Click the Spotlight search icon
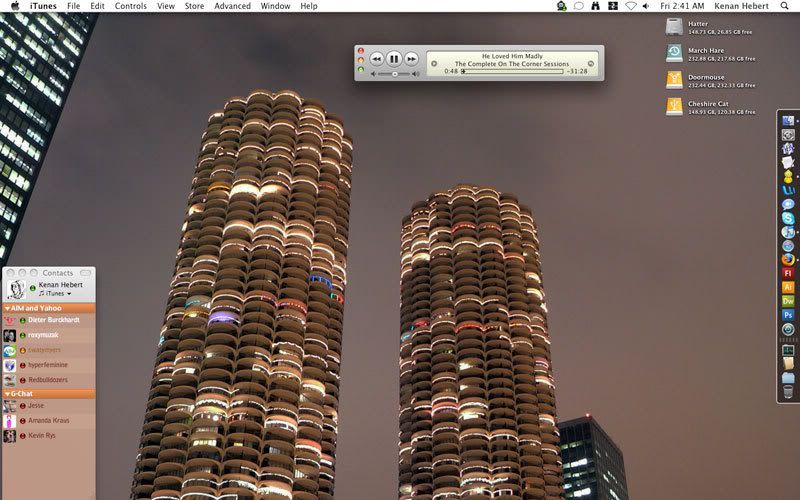The width and height of the screenshot is (800, 500). pos(784,6)
